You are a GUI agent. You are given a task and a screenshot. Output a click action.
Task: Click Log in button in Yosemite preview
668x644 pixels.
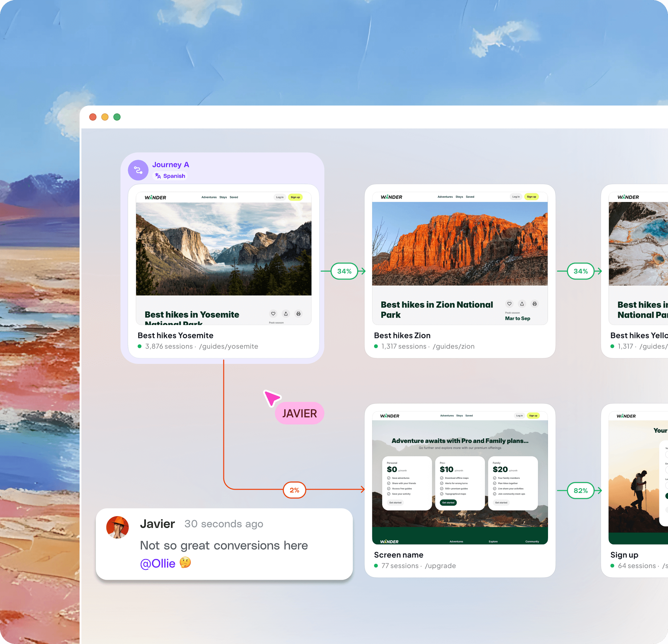tap(279, 197)
